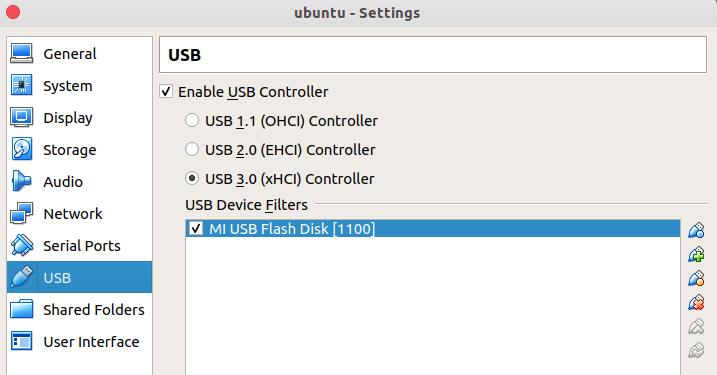Screen dimensions: 717x375
Task: Open the User Interface settings
Action: 80,342
